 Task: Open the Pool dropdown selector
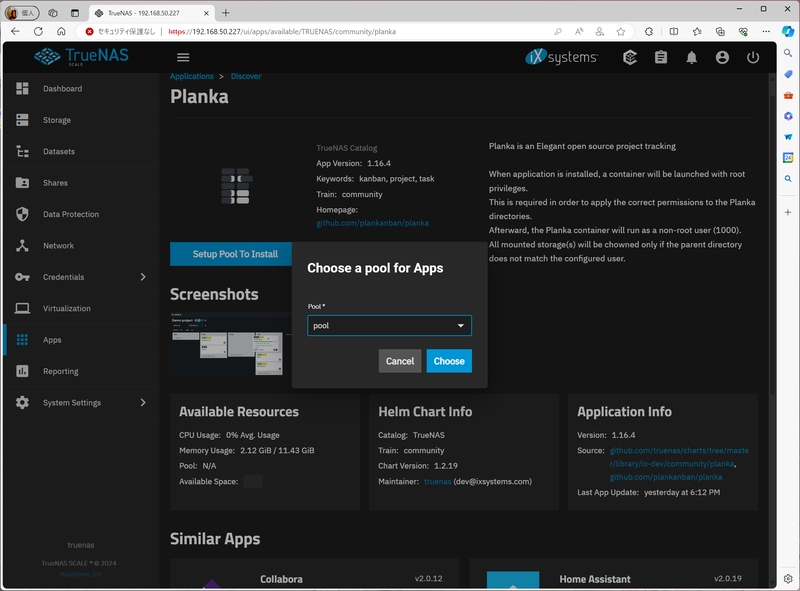click(x=389, y=326)
